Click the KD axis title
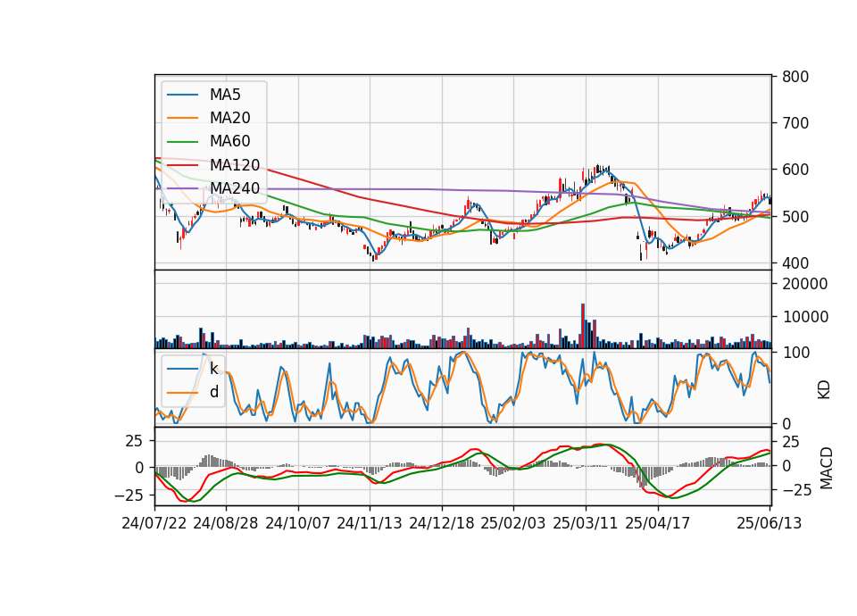The image size is (857, 616). click(824, 389)
